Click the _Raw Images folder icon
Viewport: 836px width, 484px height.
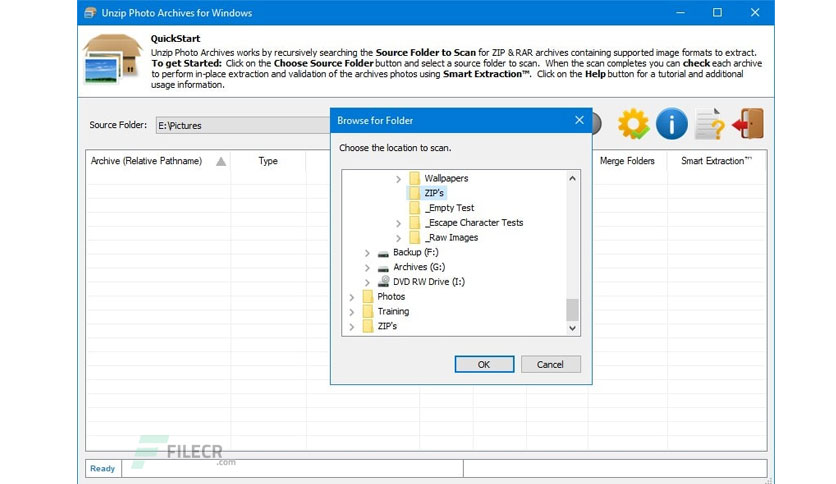(x=414, y=237)
